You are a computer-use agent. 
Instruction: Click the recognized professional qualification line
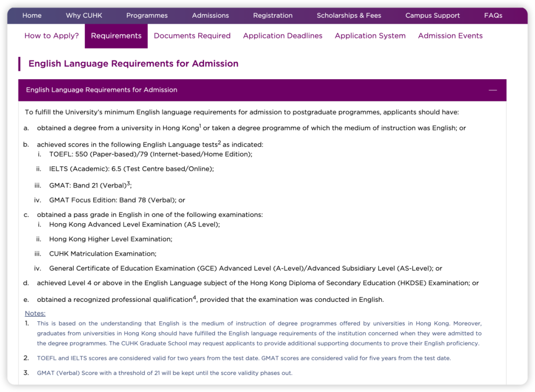[210, 299]
